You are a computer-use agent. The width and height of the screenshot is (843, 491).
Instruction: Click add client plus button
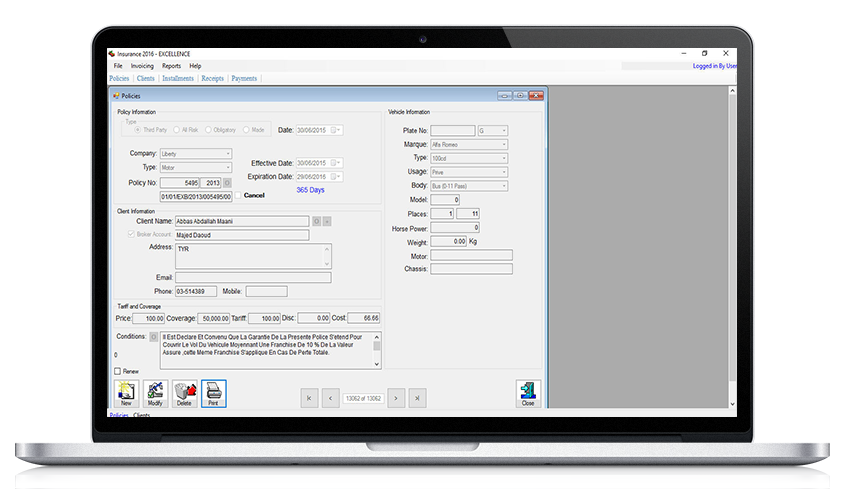tap(327, 221)
